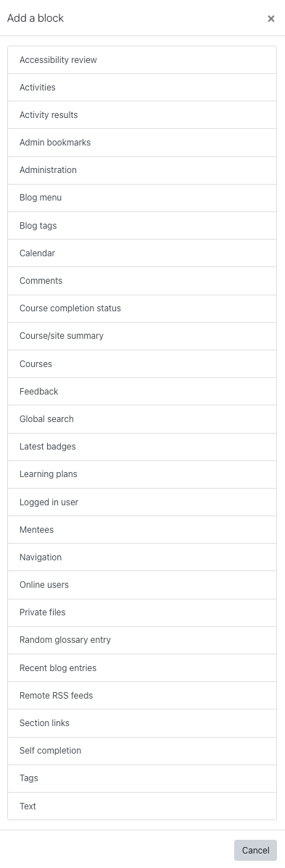Close the Add a block dialog
Screen dimensions: 285x868
[271, 19]
